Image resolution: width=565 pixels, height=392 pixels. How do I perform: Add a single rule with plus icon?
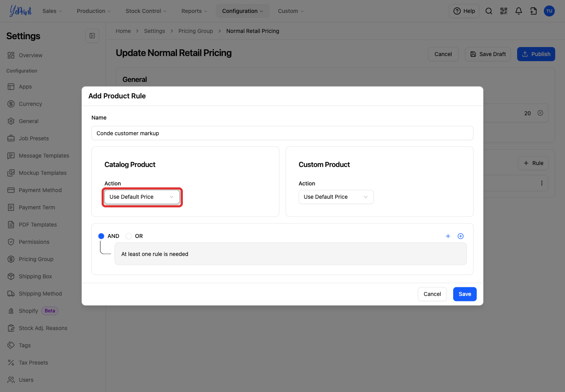click(448, 236)
